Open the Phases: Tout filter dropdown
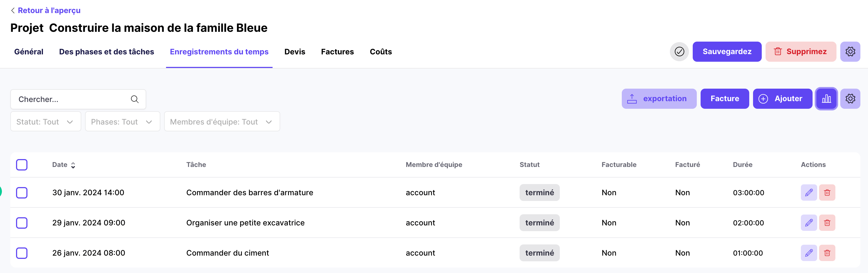Screen dimensions: 868x273 coord(122,122)
